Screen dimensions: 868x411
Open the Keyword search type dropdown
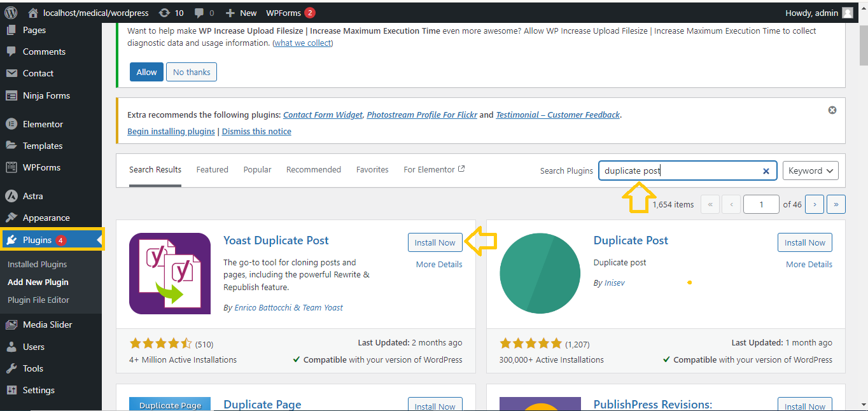click(x=810, y=171)
